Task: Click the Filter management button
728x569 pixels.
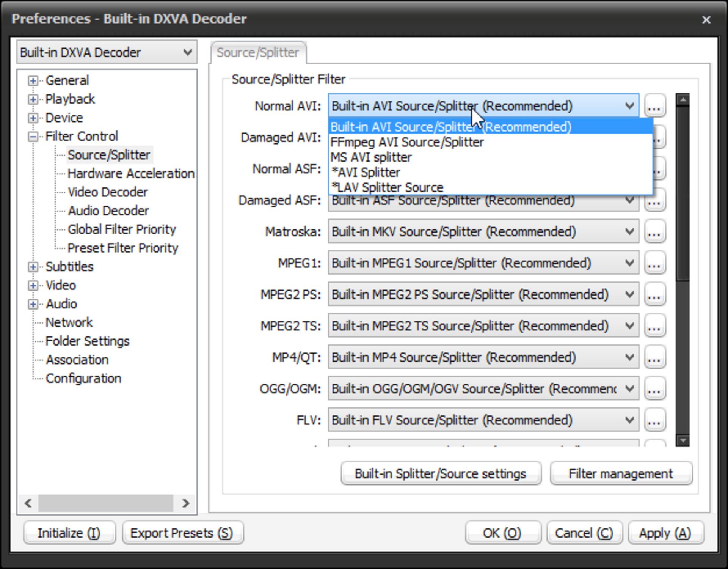Action: click(621, 473)
